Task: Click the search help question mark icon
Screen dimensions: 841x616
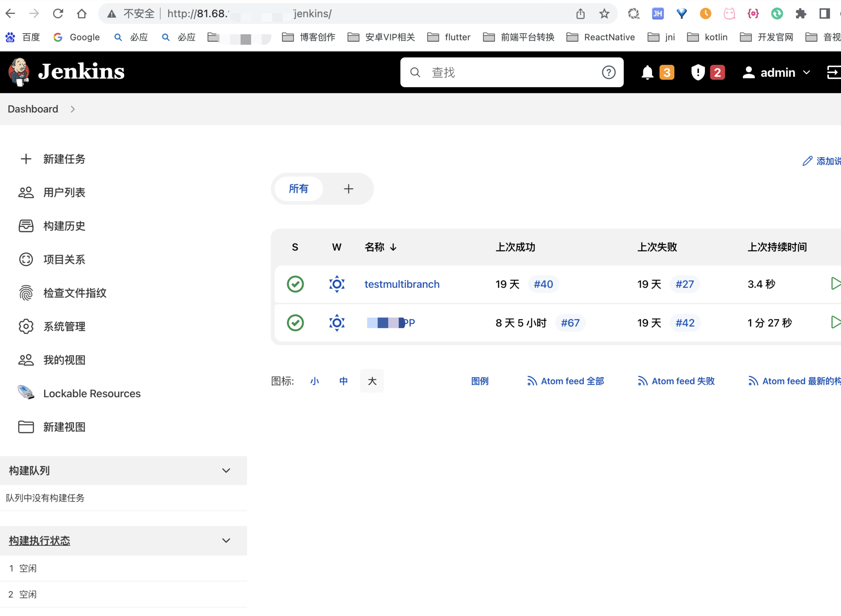Action: pyautogui.click(x=609, y=72)
